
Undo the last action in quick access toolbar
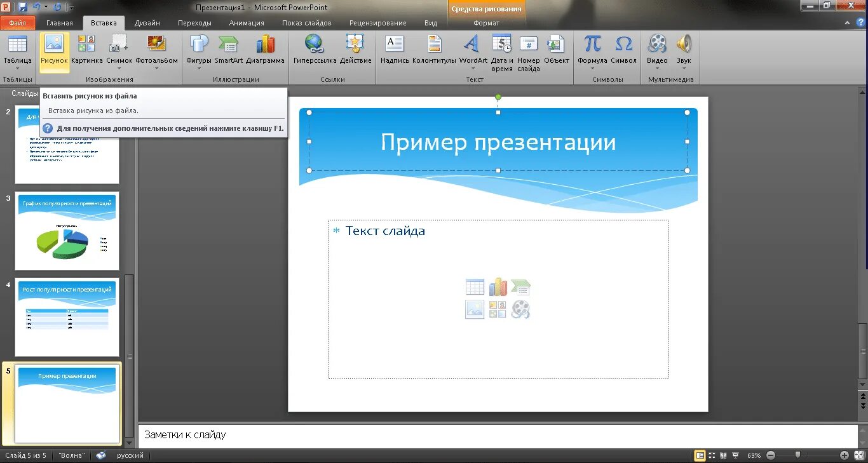tap(37, 7)
